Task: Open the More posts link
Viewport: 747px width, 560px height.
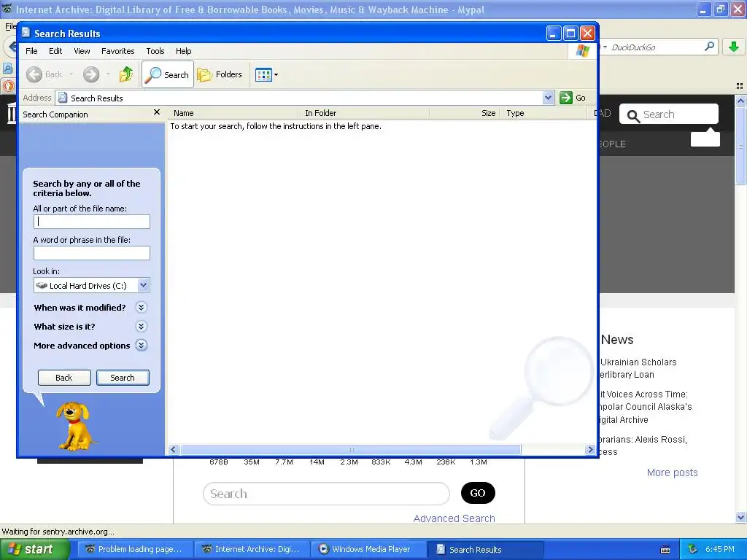Action: coord(672,472)
